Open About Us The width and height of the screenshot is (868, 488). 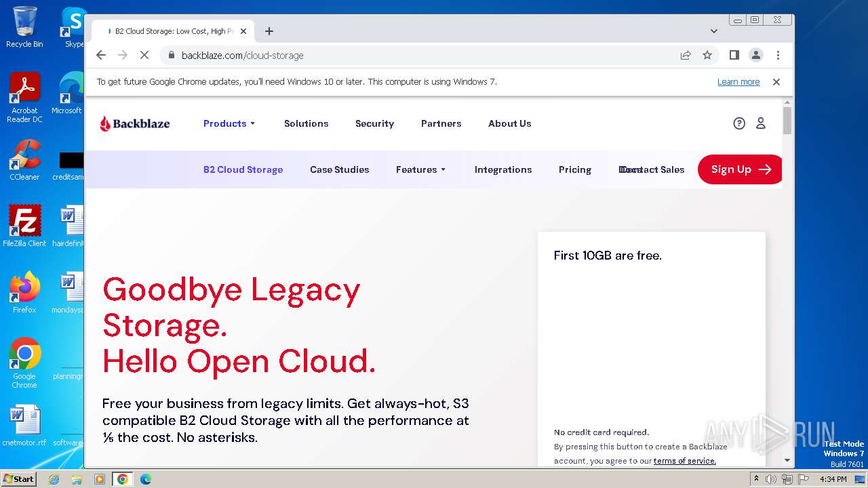point(509,123)
